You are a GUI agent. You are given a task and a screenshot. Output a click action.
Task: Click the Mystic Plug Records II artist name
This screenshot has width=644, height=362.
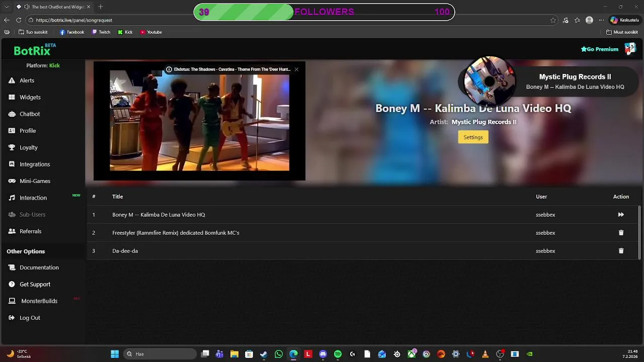484,122
